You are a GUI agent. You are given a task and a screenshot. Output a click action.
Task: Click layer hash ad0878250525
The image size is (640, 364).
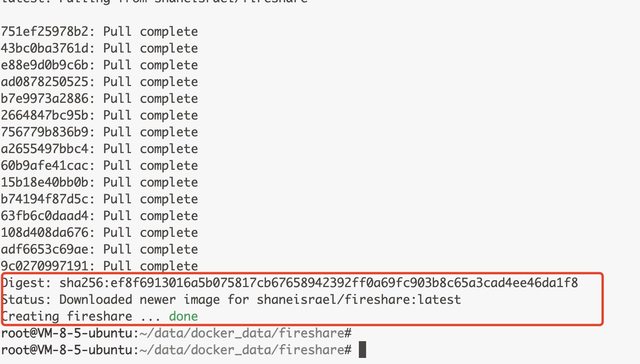pyautogui.click(x=45, y=82)
